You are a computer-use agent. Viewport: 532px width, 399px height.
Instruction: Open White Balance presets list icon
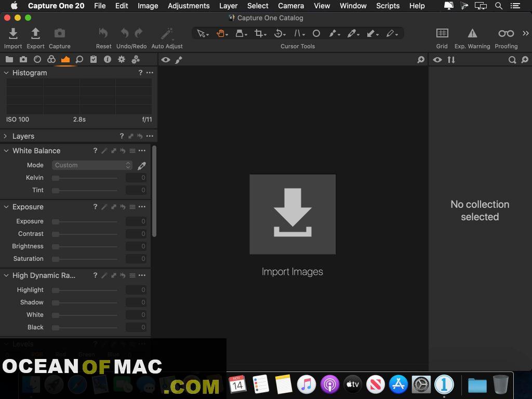pos(132,151)
